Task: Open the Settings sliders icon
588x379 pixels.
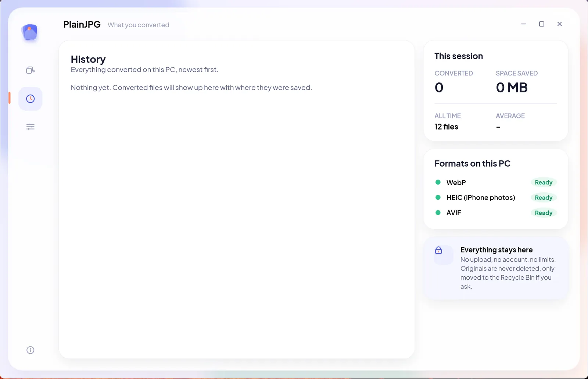Action: (31, 127)
